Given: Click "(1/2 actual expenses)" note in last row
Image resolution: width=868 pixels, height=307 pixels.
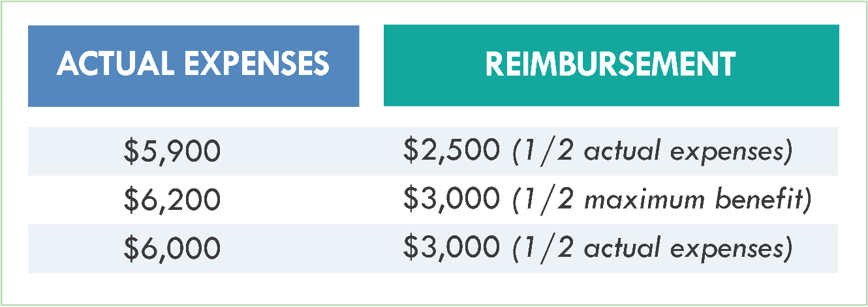Looking at the screenshot, I should [652, 248].
